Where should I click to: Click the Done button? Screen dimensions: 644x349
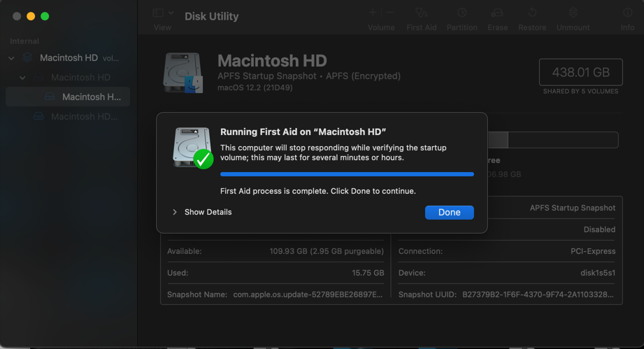click(450, 213)
